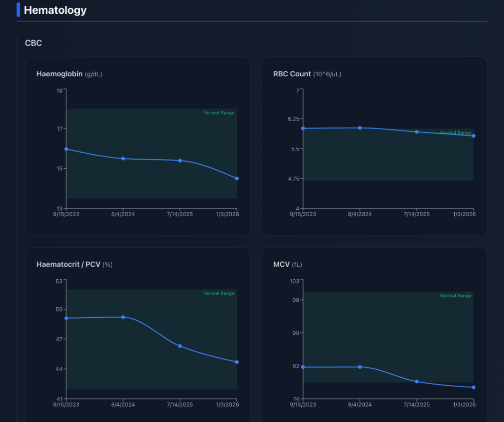The image size is (504, 422).
Task: Select the 7/14/2025 MCV data point
Action: (417, 381)
